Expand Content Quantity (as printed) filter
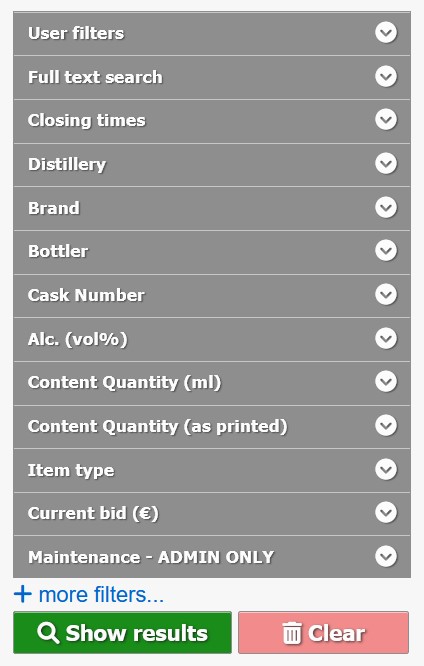This screenshot has height=666, width=424. pos(212,426)
